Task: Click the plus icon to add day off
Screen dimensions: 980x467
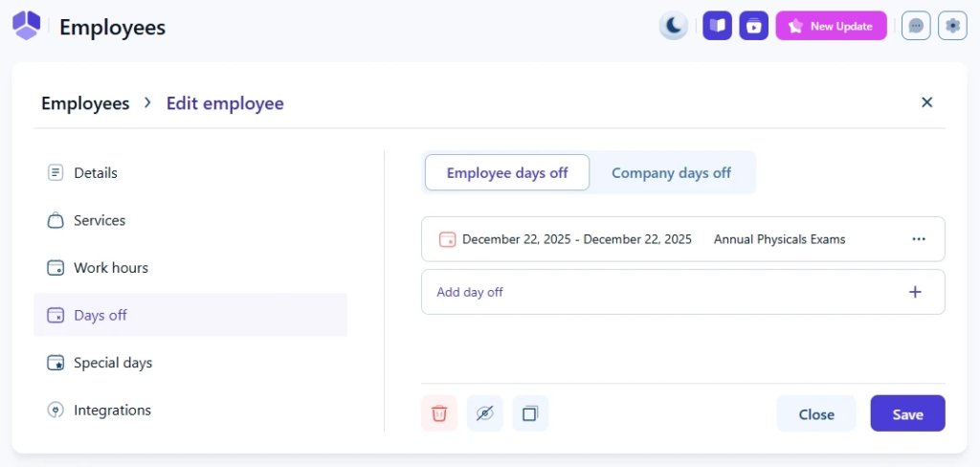Action: point(915,292)
